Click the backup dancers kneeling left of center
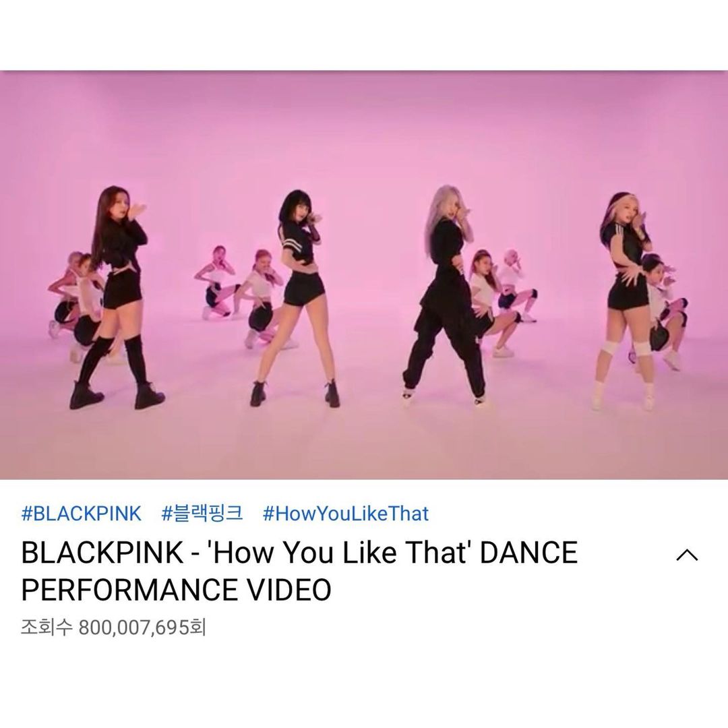Image resolution: width=728 pixels, height=728 pixels. tap(239, 295)
